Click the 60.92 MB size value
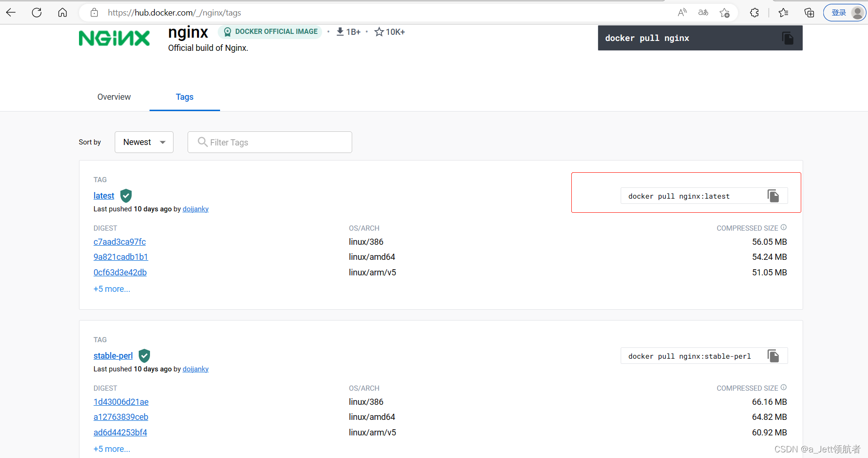This screenshot has width=868, height=458. click(769, 433)
